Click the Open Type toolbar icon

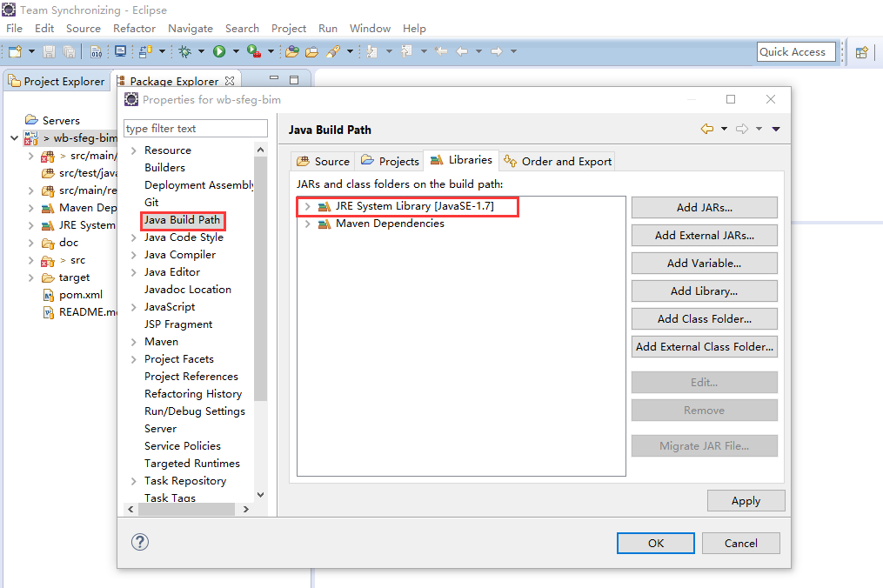click(x=291, y=52)
